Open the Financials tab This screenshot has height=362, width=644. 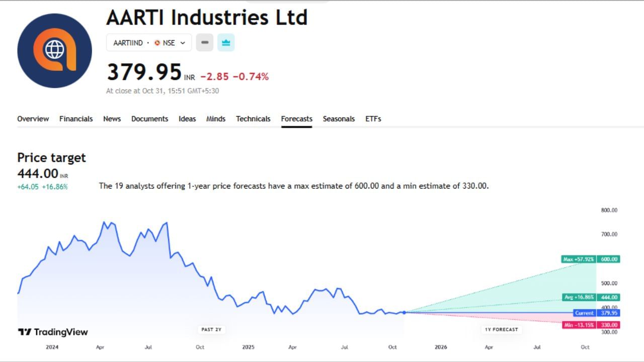tap(76, 119)
